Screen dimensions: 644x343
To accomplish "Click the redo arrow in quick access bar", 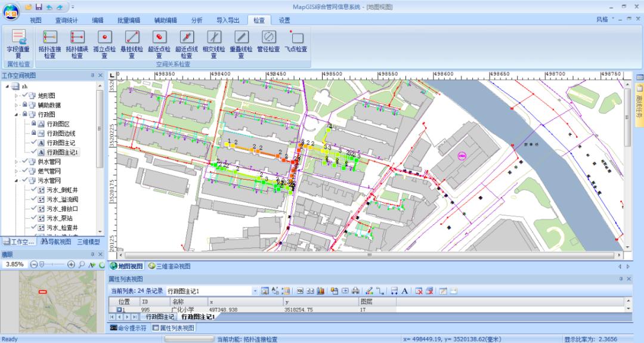I will click(x=60, y=7).
